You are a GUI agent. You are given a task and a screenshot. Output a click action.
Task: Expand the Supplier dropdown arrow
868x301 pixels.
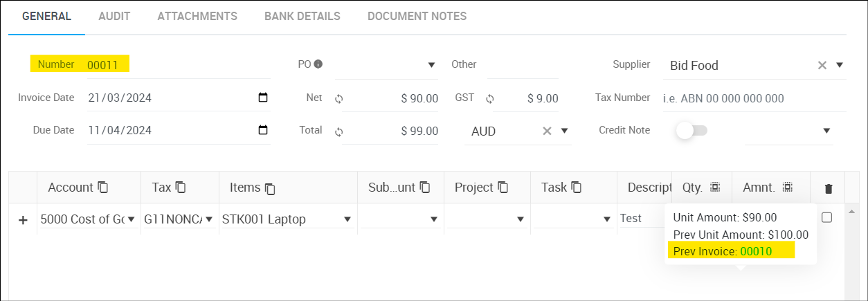[x=840, y=65]
